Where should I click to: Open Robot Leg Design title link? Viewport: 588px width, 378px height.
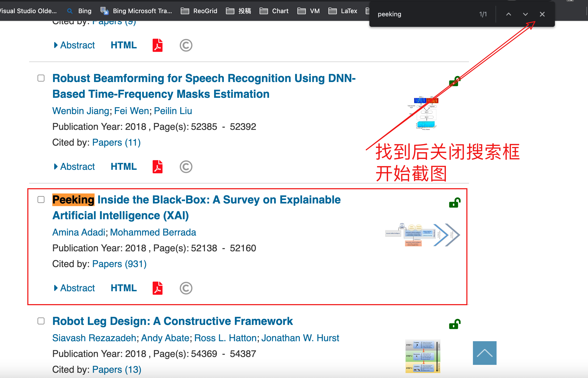173,321
